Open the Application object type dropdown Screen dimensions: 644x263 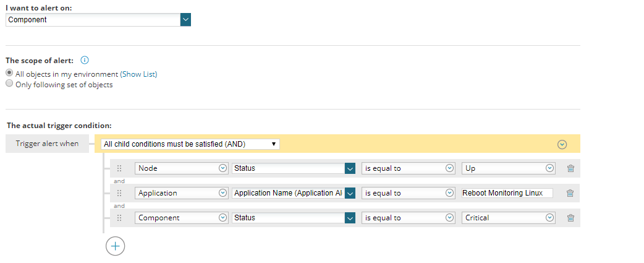(x=182, y=193)
